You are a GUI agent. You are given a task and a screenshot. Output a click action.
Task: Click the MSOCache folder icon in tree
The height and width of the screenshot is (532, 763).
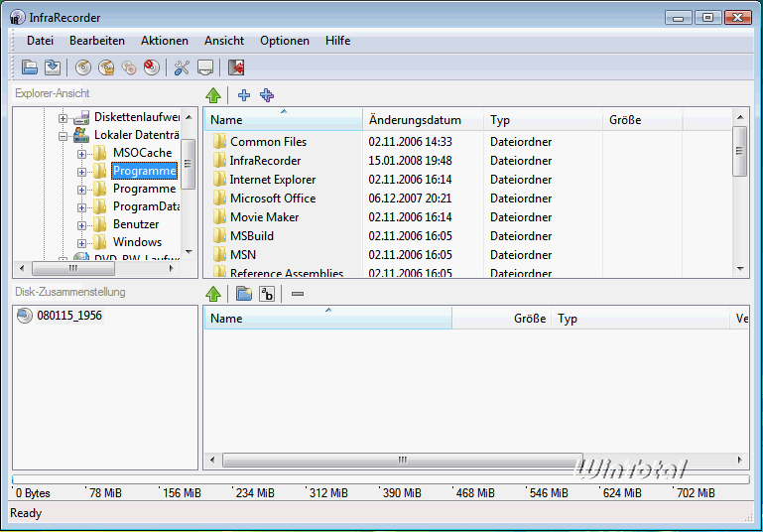[x=100, y=153]
